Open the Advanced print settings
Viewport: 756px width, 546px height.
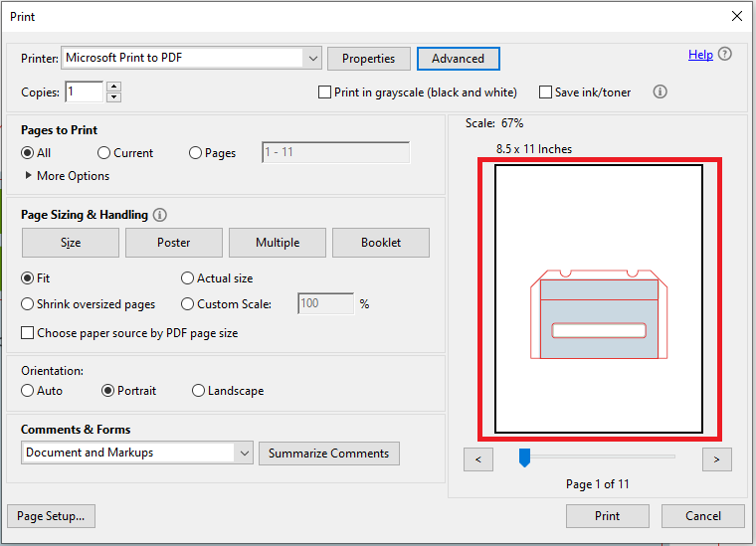point(458,59)
